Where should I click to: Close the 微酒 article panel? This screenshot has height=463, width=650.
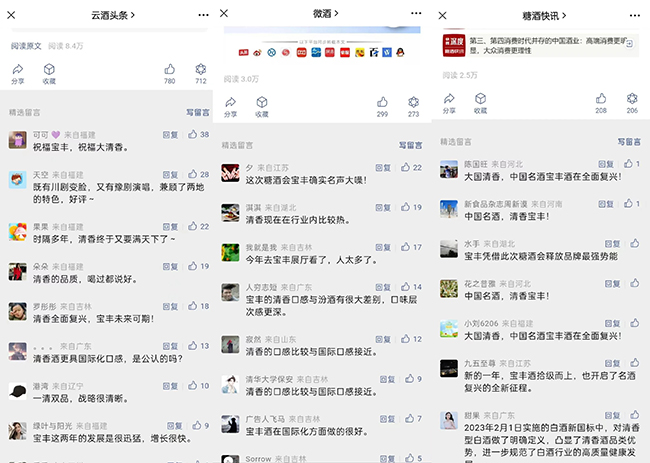(224, 13)
